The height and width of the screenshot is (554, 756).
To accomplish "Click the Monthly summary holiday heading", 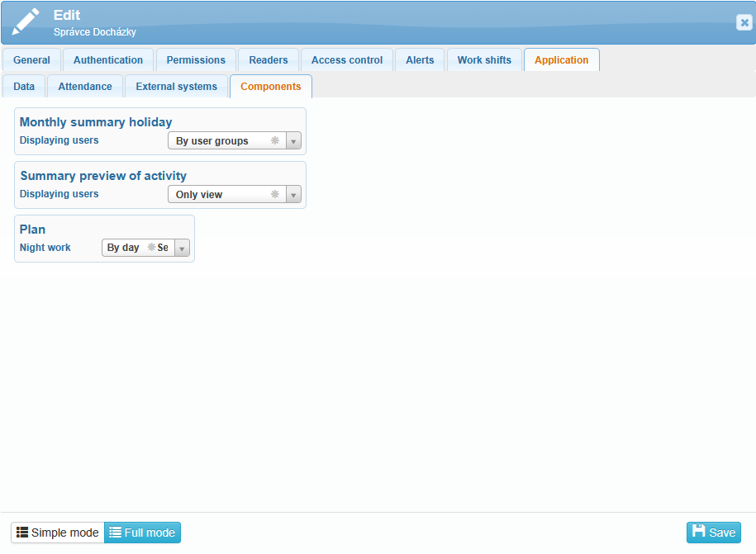I will [96, 122].
